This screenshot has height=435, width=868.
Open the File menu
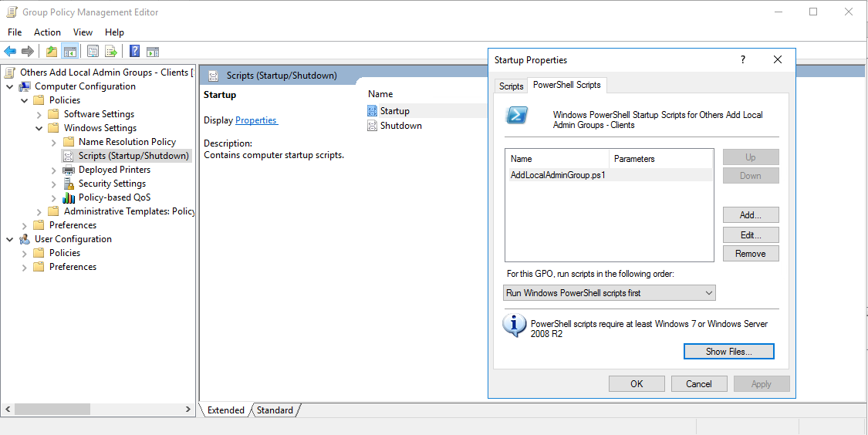(15, 32)
